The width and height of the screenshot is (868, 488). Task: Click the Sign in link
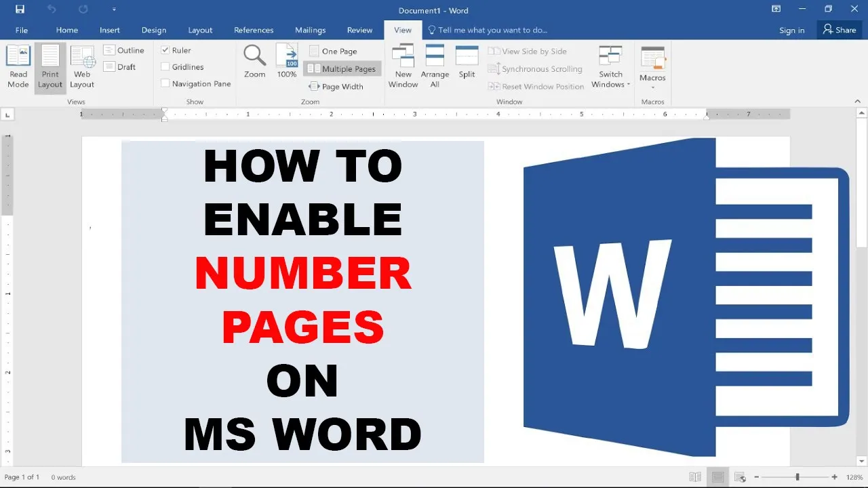(x=792, y=30)
